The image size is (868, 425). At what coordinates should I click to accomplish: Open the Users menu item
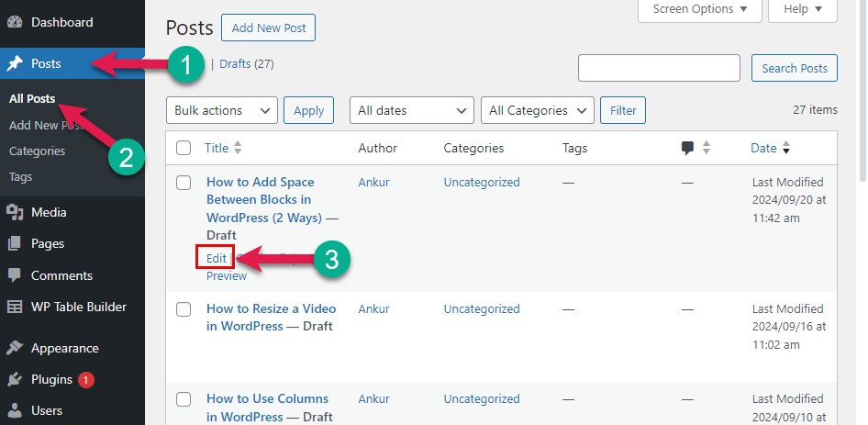click(x=72, y=410)
